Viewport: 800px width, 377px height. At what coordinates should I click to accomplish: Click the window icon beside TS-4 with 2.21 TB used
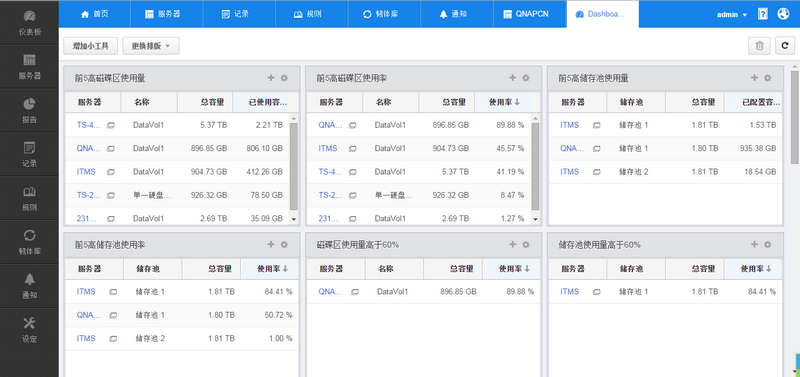[111, 125]
